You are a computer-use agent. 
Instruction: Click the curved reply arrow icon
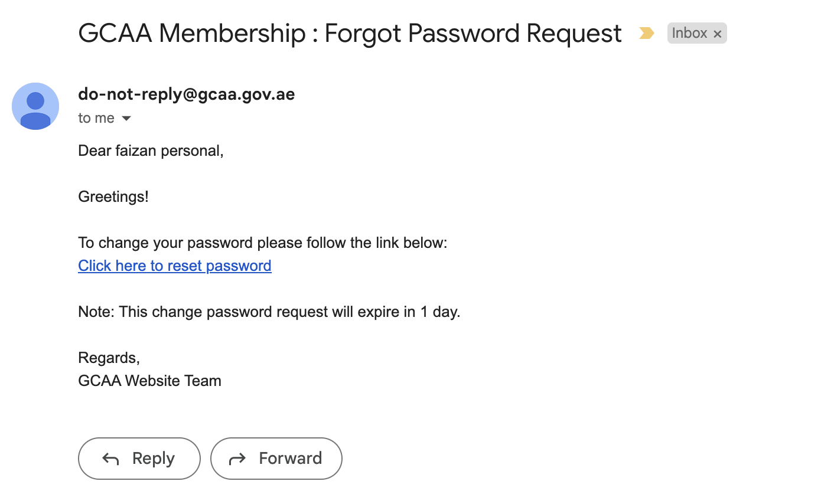point(110,459)
